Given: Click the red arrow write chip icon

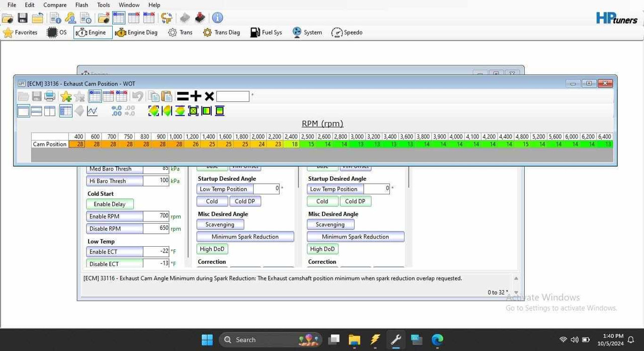Looking at the screenshot, I should [200, 18].
